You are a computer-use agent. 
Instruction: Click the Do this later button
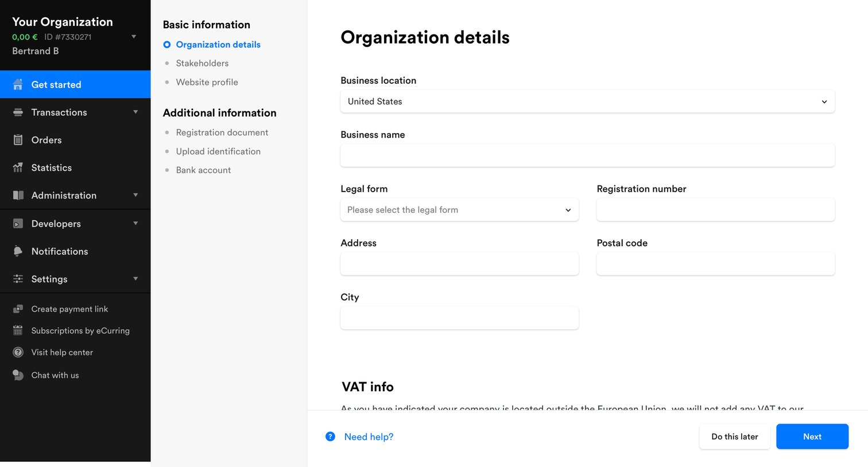click(x=735, y=437)
